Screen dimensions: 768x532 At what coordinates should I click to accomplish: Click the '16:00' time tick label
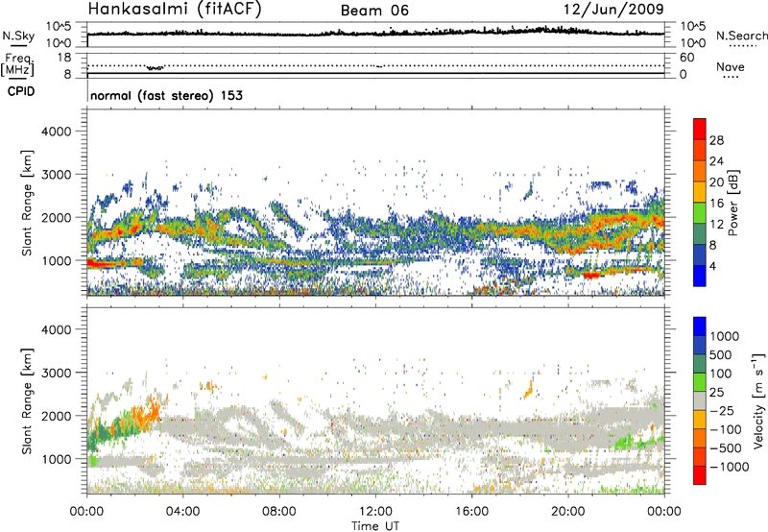pyautogui.click(x=471, y=512)
